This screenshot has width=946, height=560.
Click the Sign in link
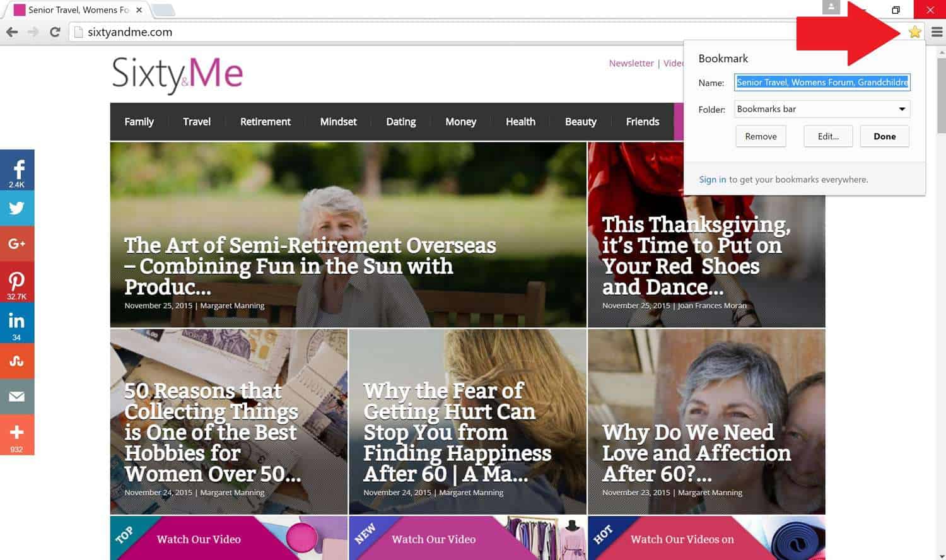coord(712,180)
